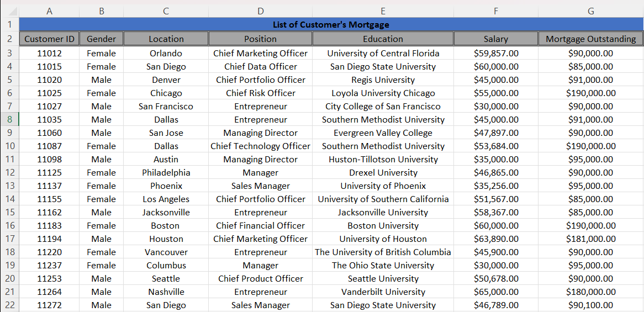Select the "Salary" header cell
Image resolution: width=644 pixels, height=312 pixels.
point(495,39)
